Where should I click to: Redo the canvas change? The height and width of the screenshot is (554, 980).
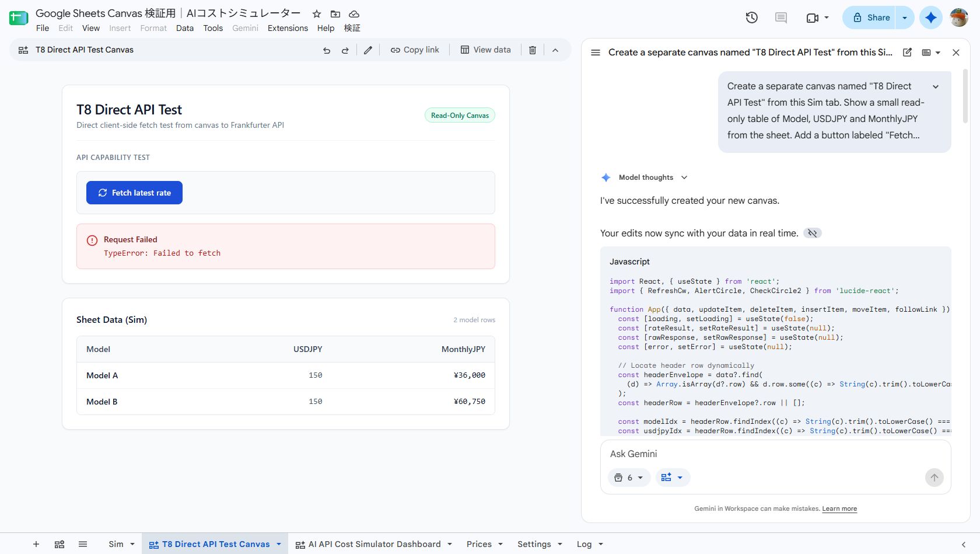point(345,50)
